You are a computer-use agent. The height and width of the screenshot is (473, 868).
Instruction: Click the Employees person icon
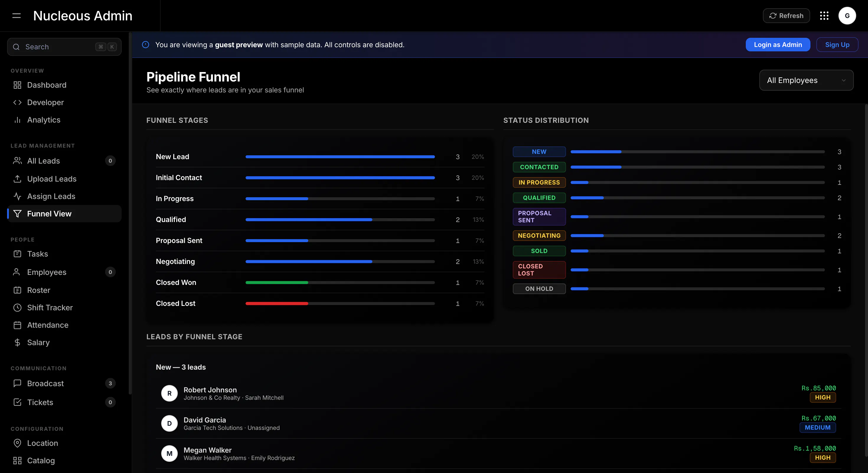coord(16,272)
